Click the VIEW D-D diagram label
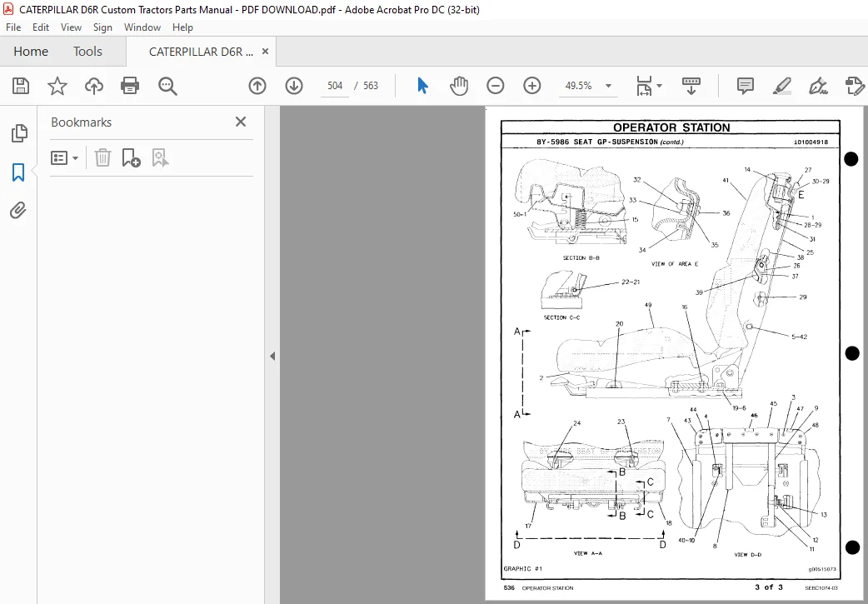Screen dimensions: 868x604 tap(748, 555)
